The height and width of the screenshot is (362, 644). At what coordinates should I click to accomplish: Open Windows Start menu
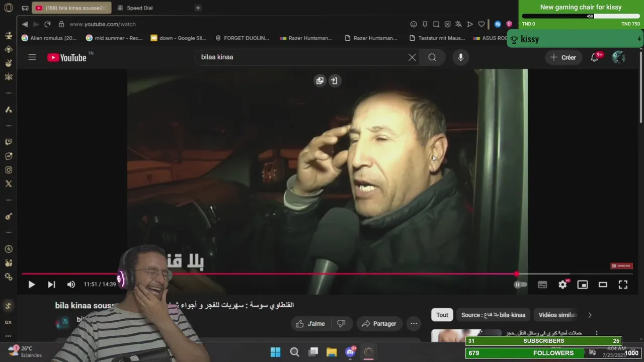tap(275, 352)
